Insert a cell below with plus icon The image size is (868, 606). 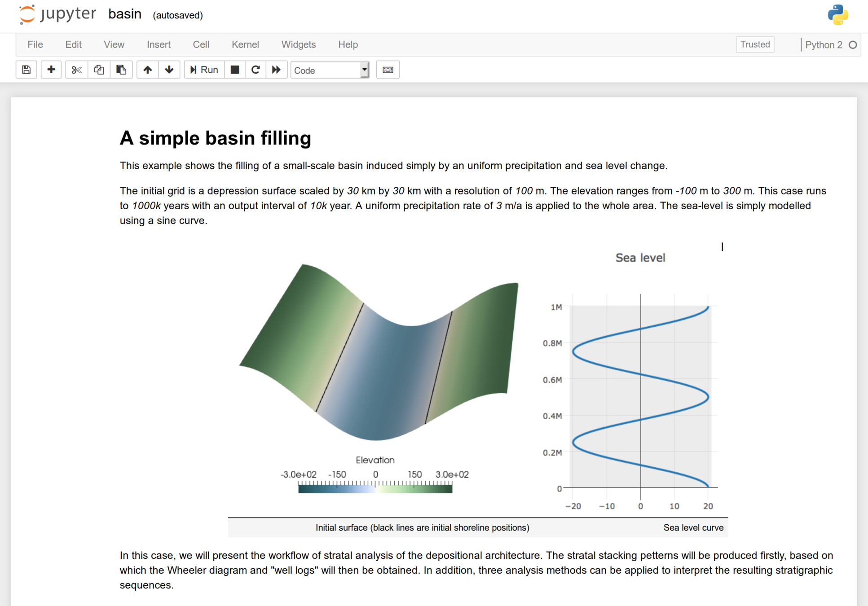pos(51,70)
